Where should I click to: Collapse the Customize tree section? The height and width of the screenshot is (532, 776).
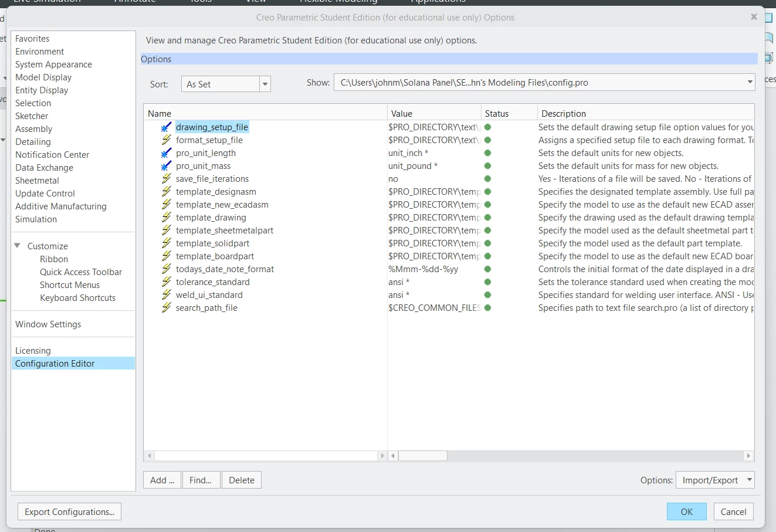click(18, 246)
